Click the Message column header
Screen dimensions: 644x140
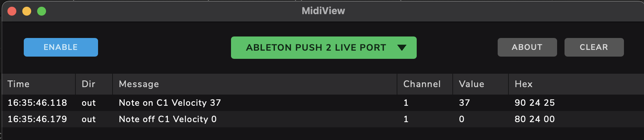pyautogui.click(x=255, y=84)
